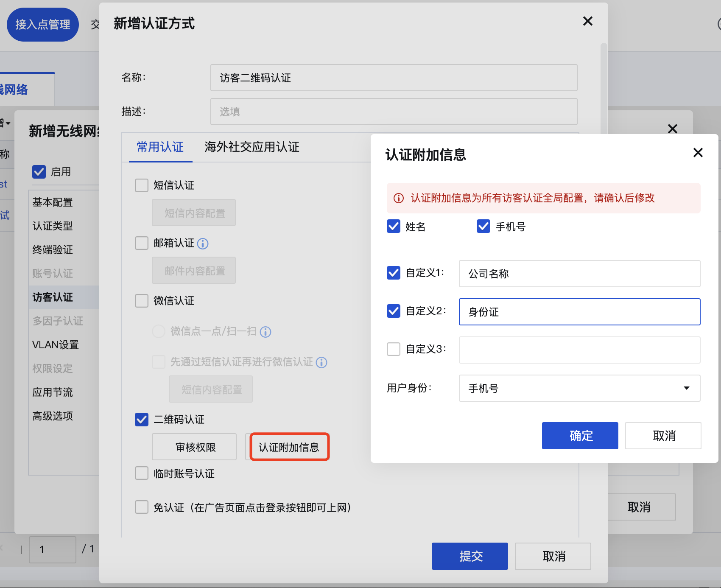Click info icon beside 先通过短信认证再进行微信认证
Viewport: 721px width, 588px height.
[321, 362]
